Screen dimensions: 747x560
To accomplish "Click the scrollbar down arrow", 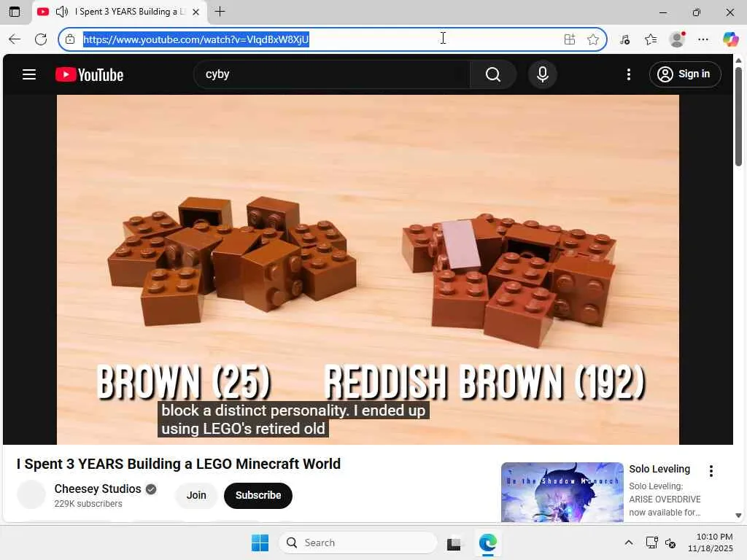I will point(738,516).
